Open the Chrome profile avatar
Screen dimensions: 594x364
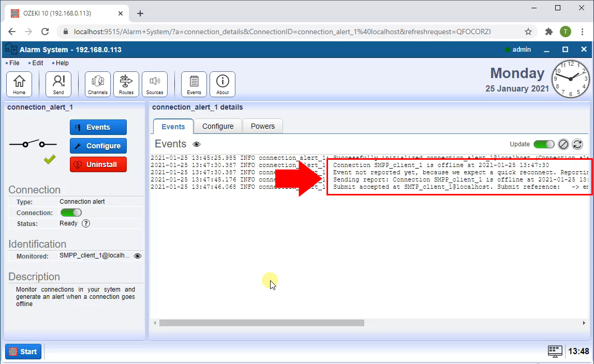(566, 32)
